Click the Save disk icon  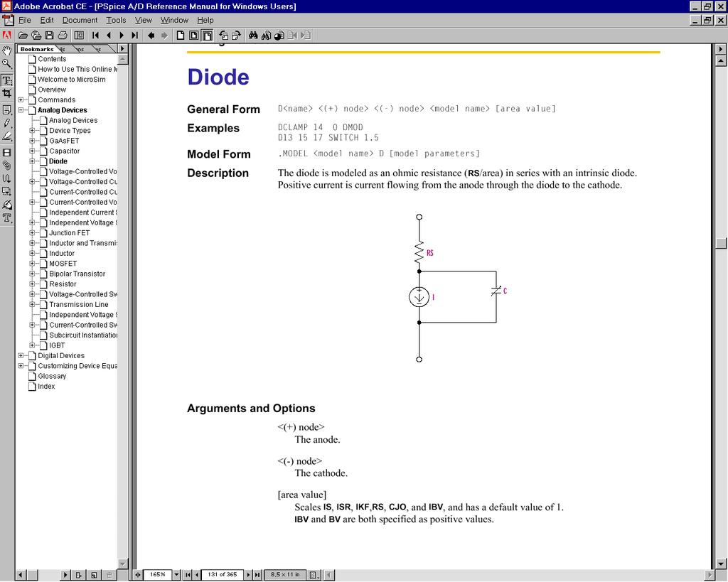[x=49, y=36]
